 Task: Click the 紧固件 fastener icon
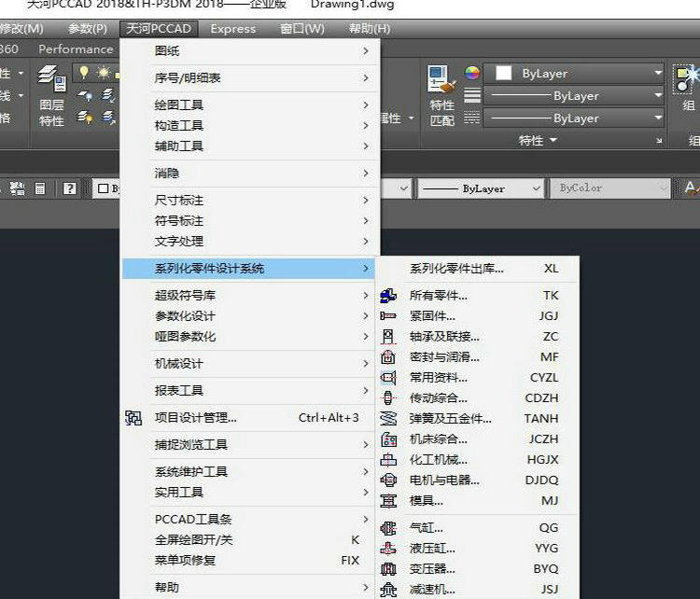pos(388,316)
